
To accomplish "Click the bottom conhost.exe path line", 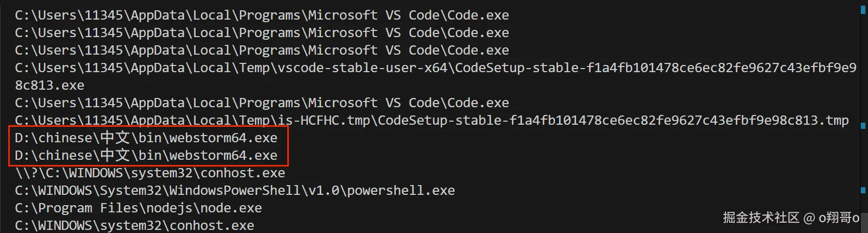I will [x=134, y=226].
